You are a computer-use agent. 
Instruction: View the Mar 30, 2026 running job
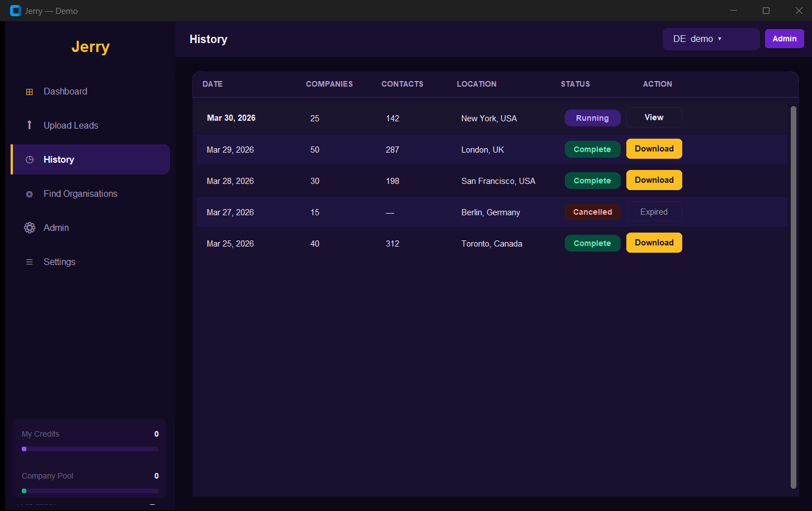pyautogui.click(x=654, y=117)
